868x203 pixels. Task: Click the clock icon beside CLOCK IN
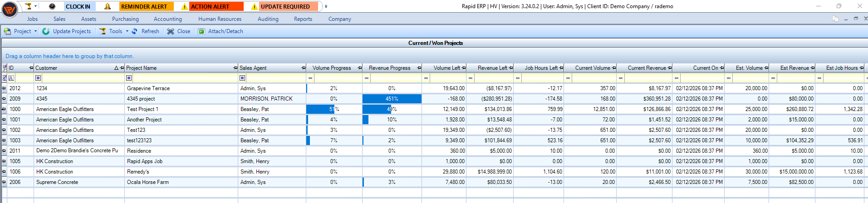pyautogui.click(x=52, y=6)
